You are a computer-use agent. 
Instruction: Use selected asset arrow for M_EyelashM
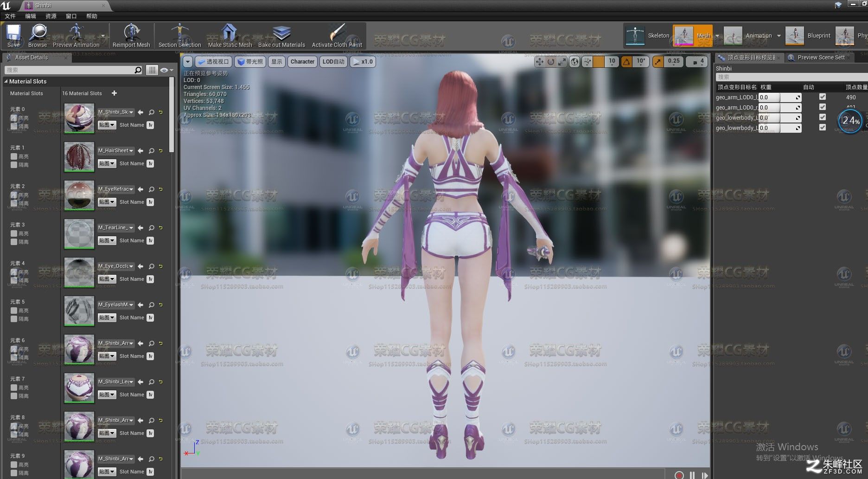(140, 305)
